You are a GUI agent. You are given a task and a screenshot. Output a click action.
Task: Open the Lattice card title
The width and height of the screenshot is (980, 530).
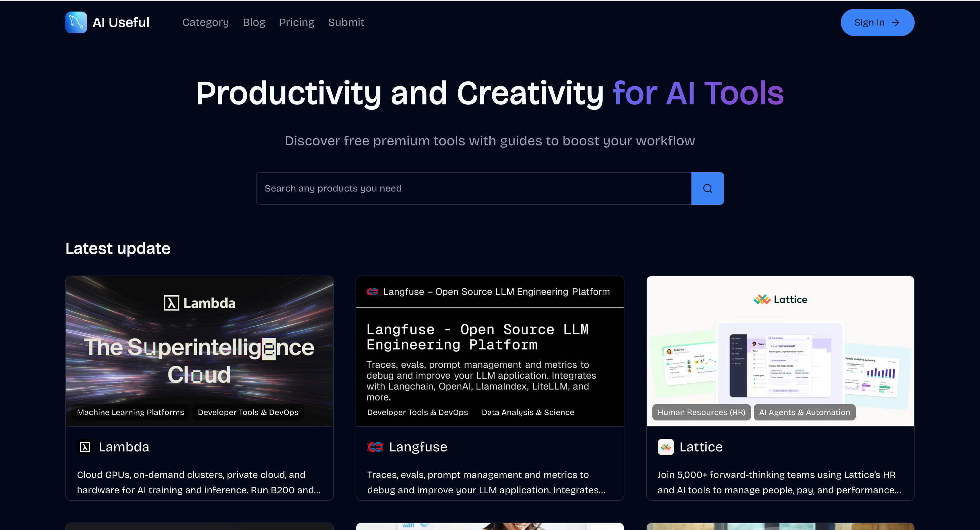pos(701,447)
